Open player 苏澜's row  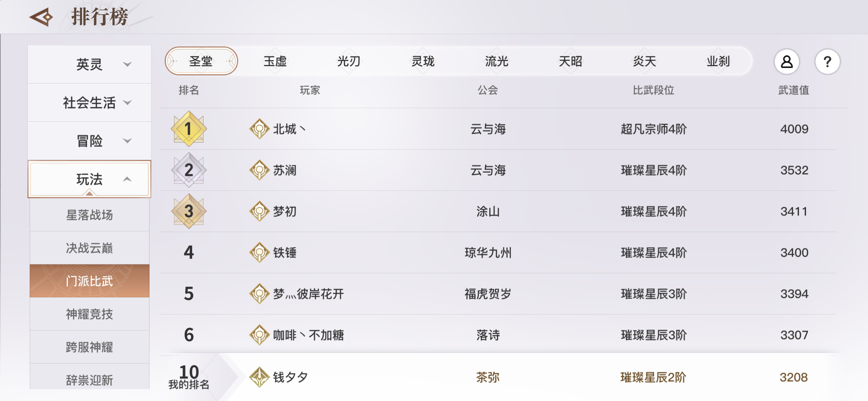(x=498, y=170)
